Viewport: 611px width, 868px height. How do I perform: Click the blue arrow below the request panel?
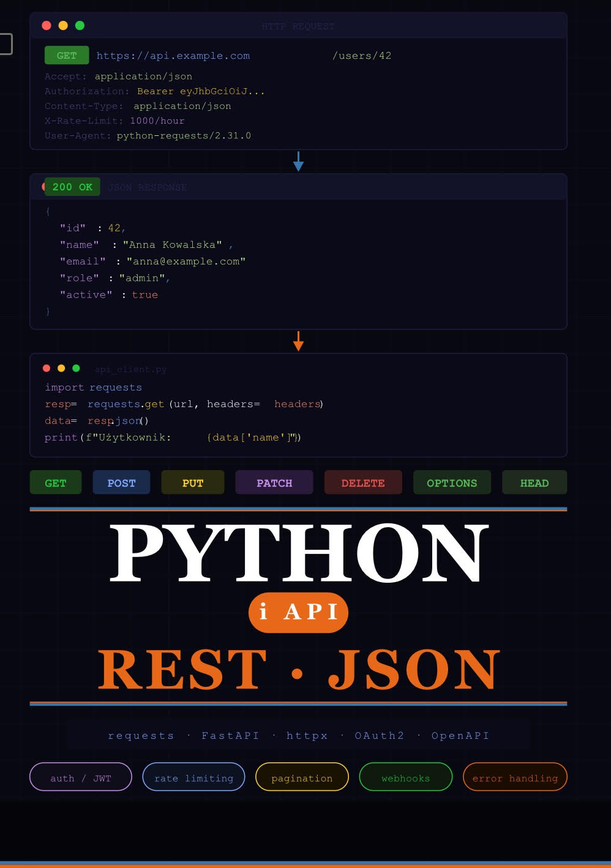point(298,162)
